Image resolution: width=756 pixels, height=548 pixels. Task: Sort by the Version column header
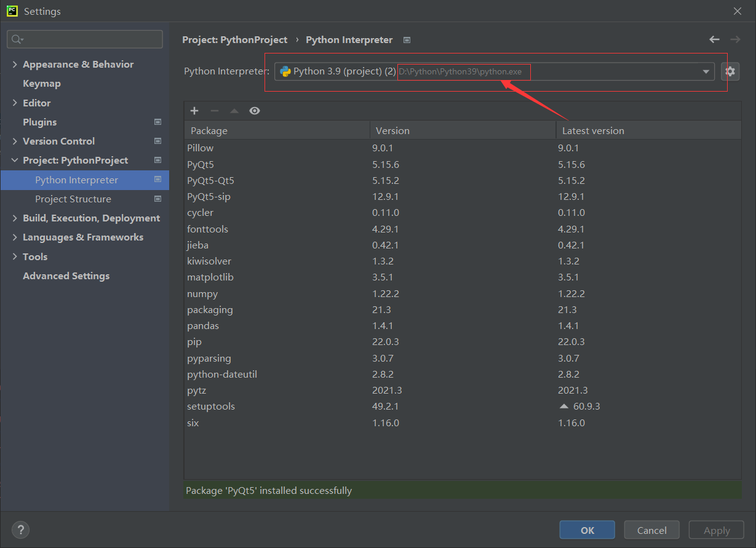pos(463,130)
